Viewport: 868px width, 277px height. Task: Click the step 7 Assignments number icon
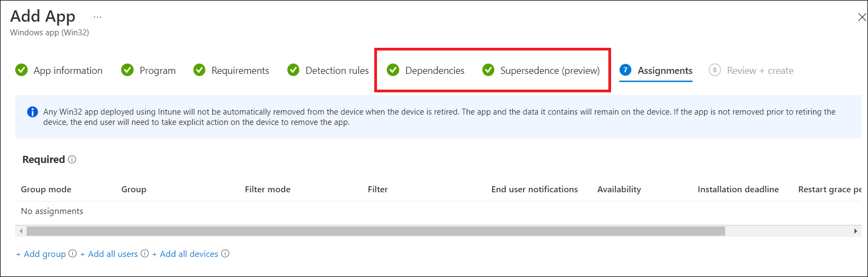click(626, 70)
